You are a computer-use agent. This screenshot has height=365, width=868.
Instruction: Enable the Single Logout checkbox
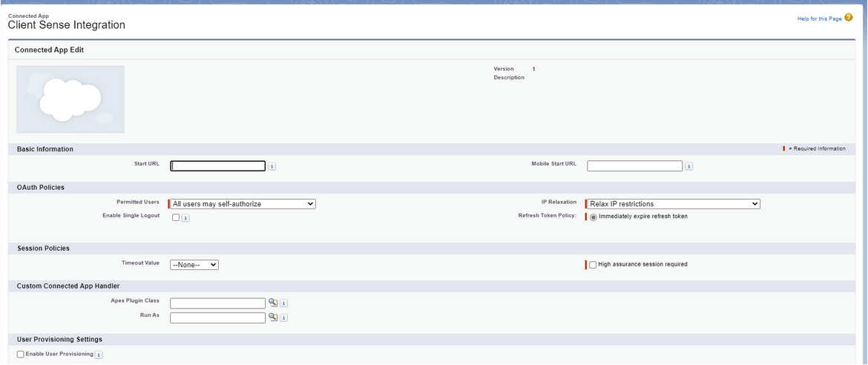[176, 217]
